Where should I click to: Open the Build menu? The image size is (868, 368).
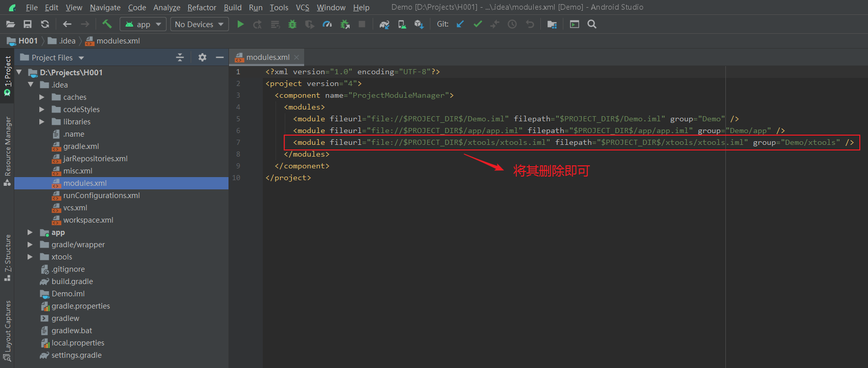[233, 7]
